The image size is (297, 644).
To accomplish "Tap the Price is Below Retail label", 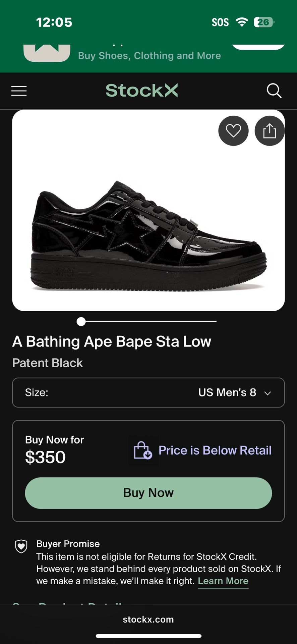I will 215,450.
